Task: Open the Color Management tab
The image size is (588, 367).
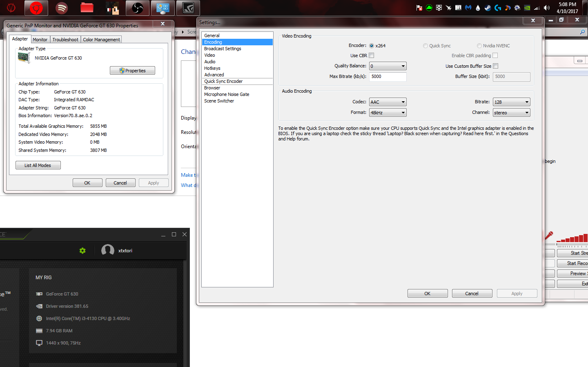Action: coord(101,40)
